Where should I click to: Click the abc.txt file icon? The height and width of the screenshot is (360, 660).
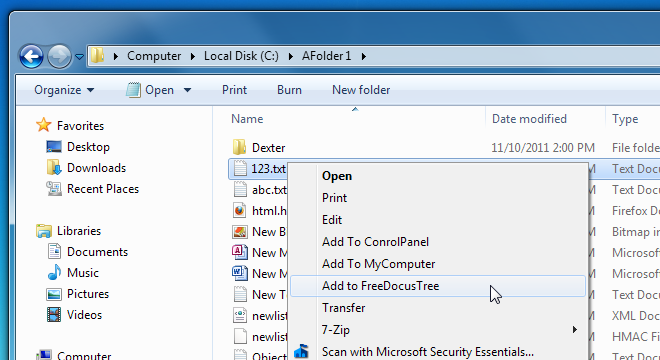coord(240,189)
